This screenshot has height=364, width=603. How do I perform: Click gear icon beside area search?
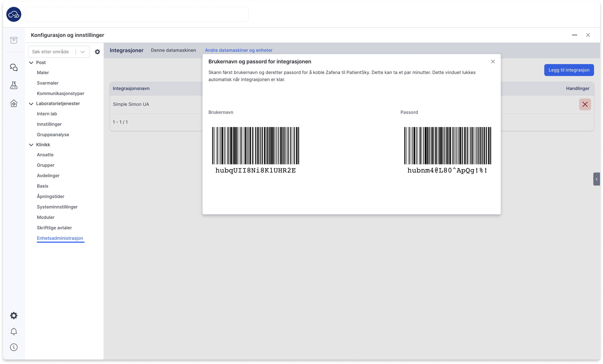point(97,52)
